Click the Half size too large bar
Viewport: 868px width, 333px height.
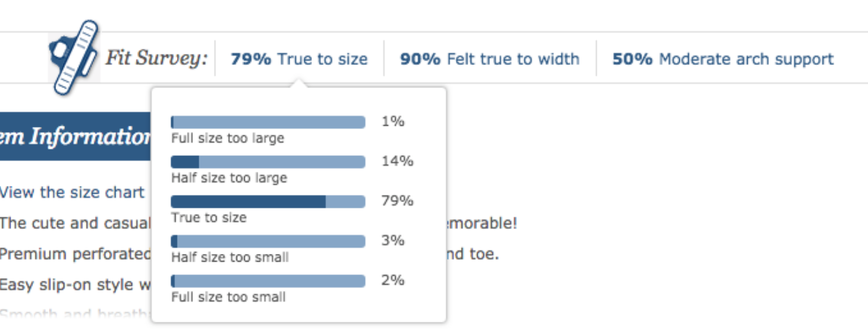pos(268,162)
